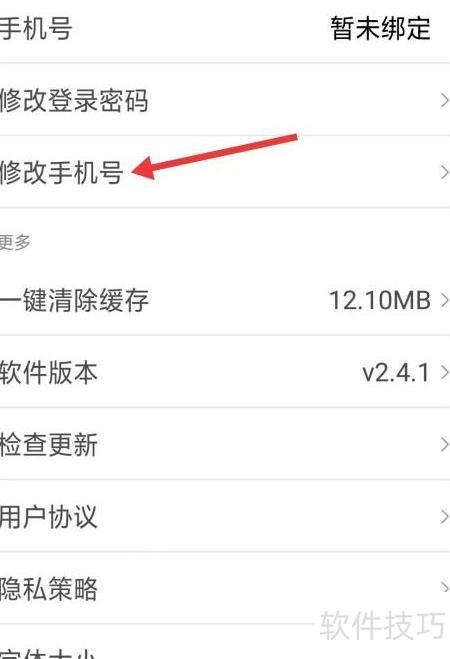The height and width of the screenshot is (659, 450).
Task: Click the chevron beside 修改登录密码
Action: point(444,100)
